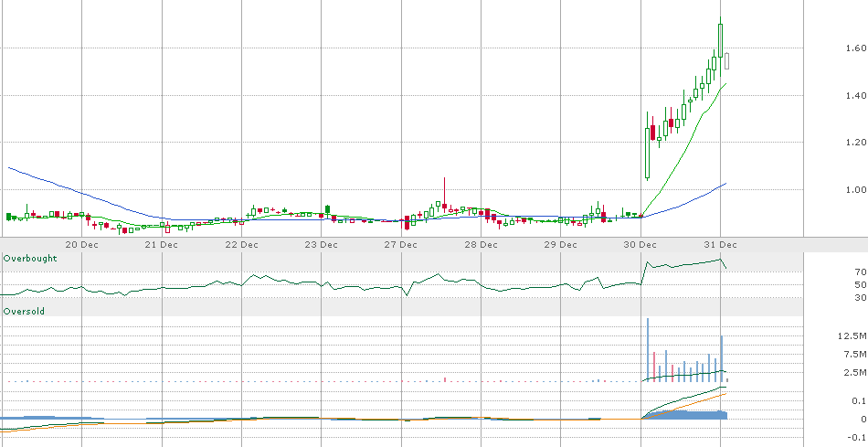Click the 27 Dec date label
868x447 pixels.
tap(401, 245)
